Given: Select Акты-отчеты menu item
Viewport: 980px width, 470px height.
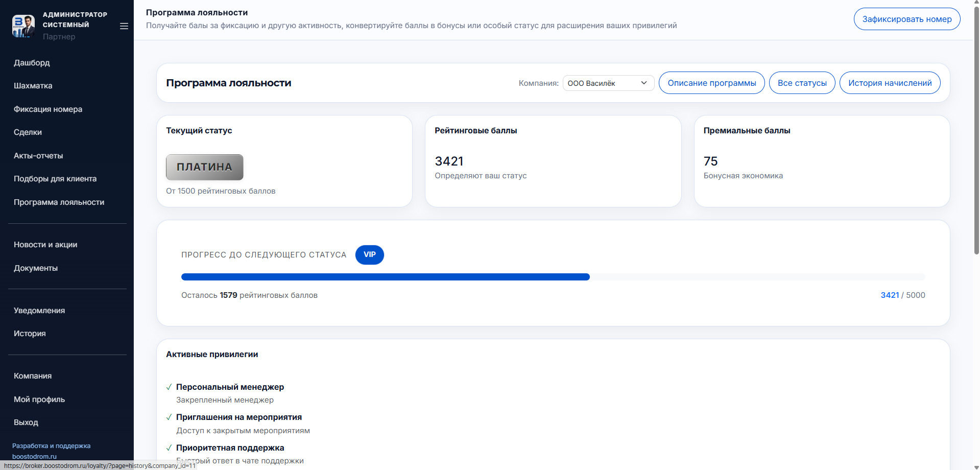Looking at the screenshot, I should (x=38, y=156).
